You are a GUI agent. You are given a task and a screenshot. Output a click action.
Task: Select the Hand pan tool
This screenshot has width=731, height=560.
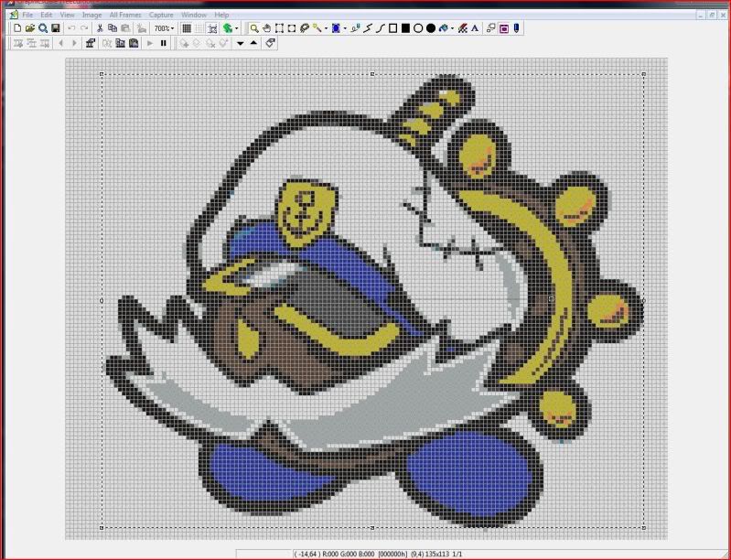(266, 28)
